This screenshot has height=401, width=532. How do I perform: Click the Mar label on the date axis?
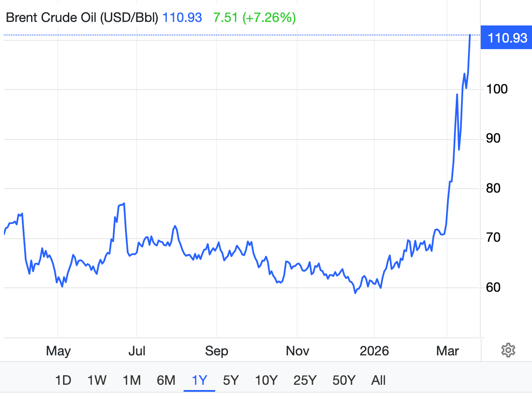point(447,351)
